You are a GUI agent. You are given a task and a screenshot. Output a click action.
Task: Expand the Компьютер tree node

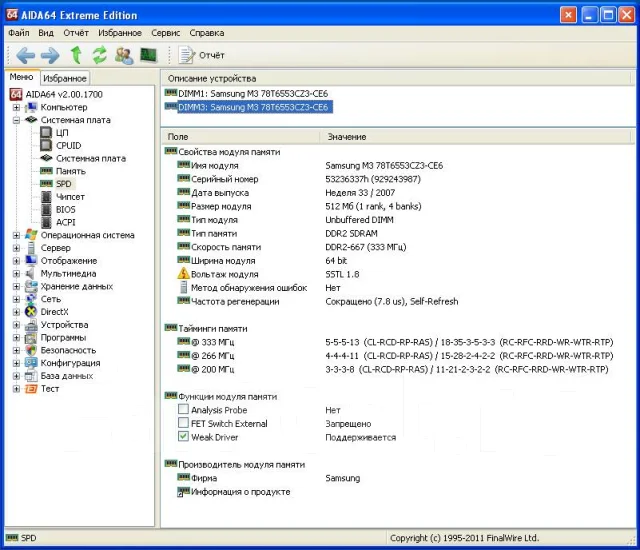click(16, 107)
